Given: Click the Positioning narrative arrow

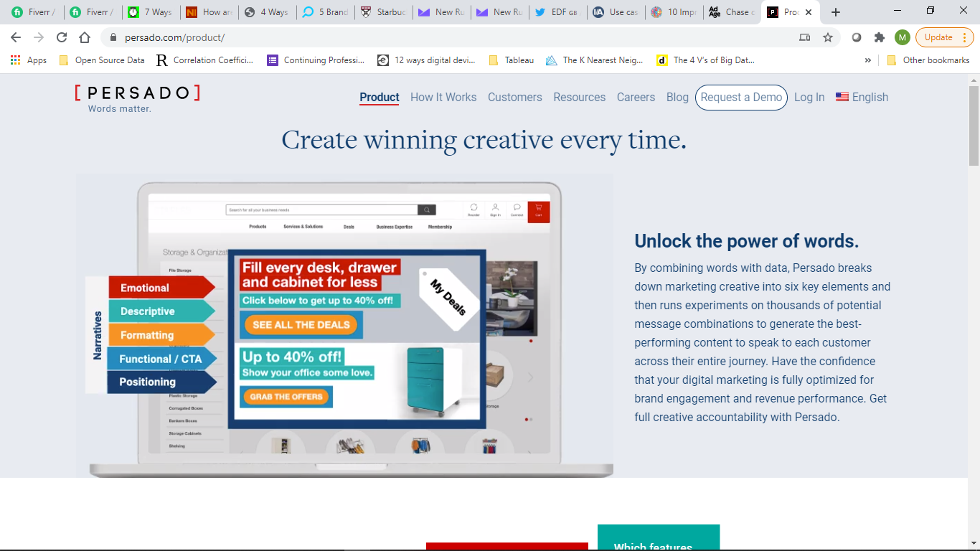Looking at the screenshot, I should 161,382.
